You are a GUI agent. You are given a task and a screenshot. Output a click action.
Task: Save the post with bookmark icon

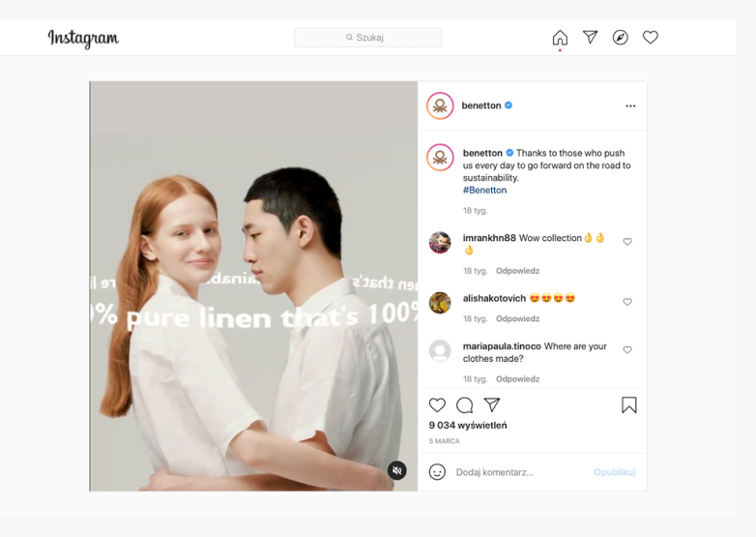(628, 404)
